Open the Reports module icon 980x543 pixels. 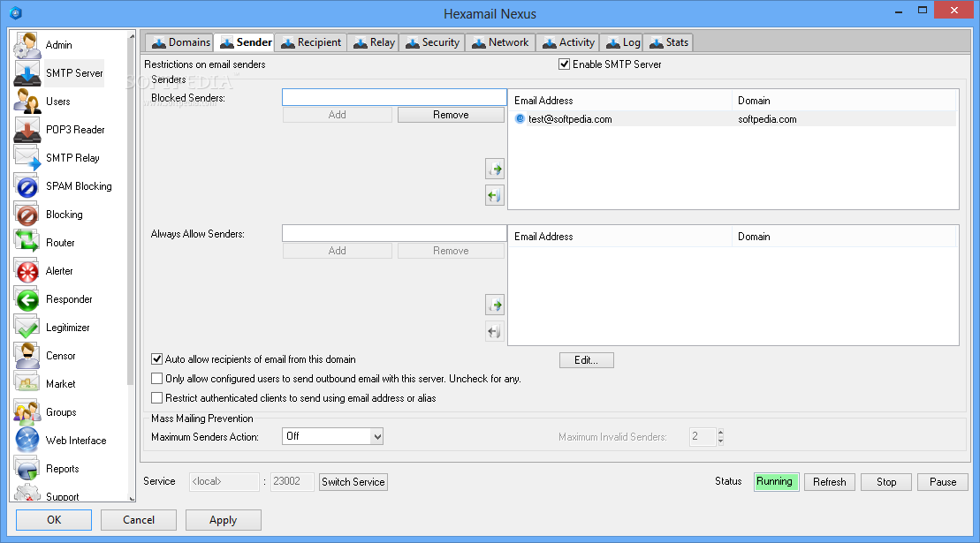point(27,469)
